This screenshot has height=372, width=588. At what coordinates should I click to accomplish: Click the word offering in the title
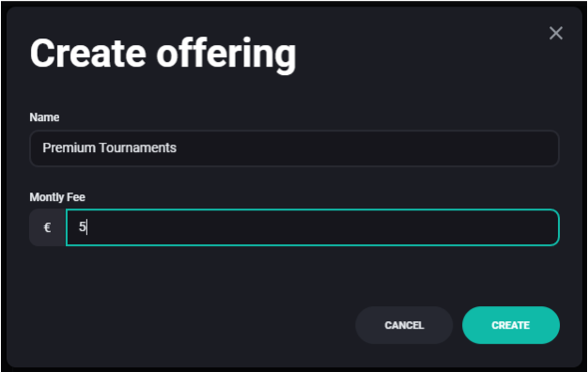(x=226, y=54)
